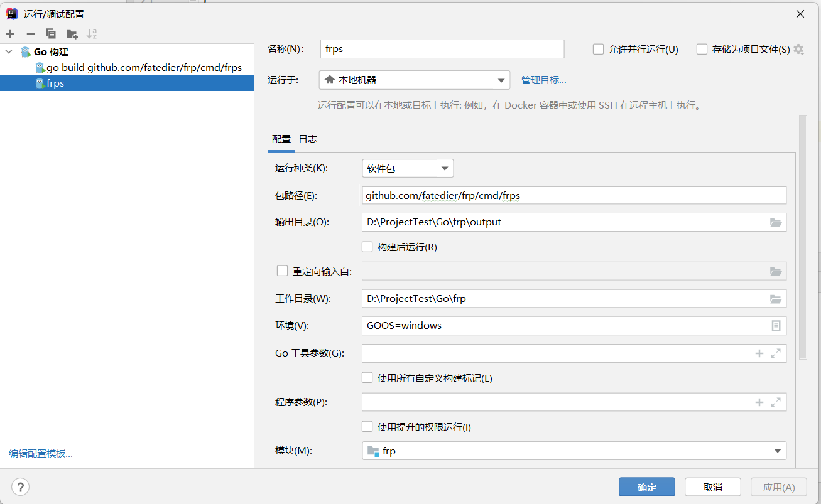Open the environment variables editor icon

point(776,326)
